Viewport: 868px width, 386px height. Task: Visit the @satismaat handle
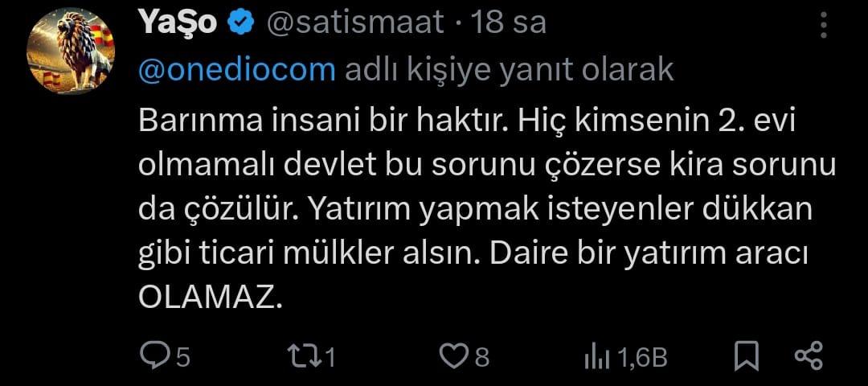coord(357,23)
